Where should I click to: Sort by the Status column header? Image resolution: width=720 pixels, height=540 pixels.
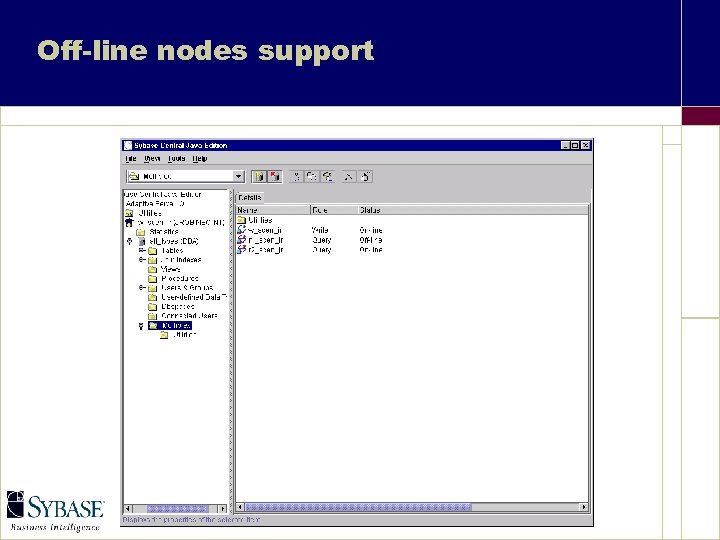point(473,210)
